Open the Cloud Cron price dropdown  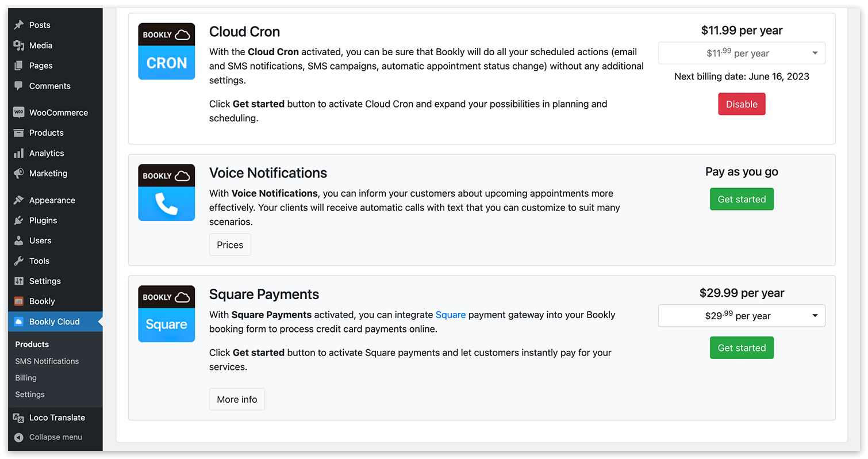click(x=742, y=53)
